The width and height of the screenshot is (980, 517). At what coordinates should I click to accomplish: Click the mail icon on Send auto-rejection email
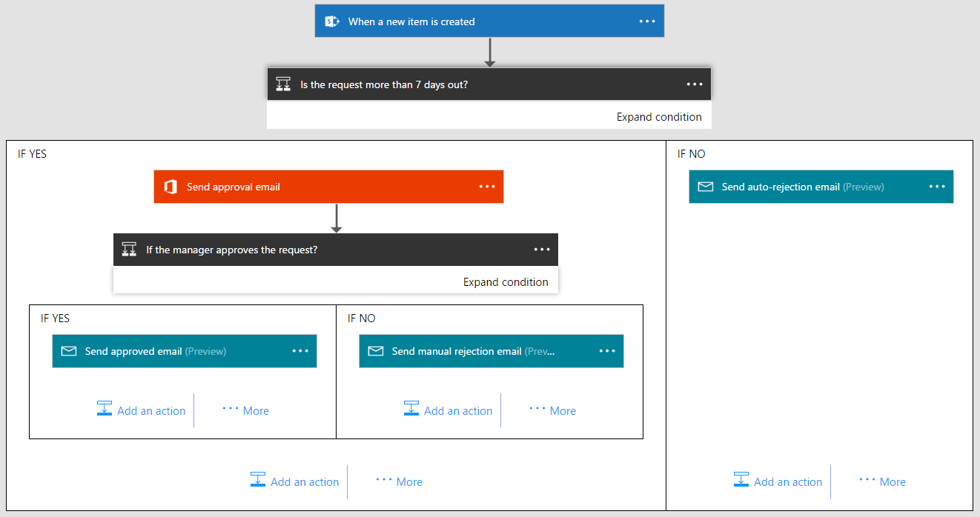coord(706,187)
